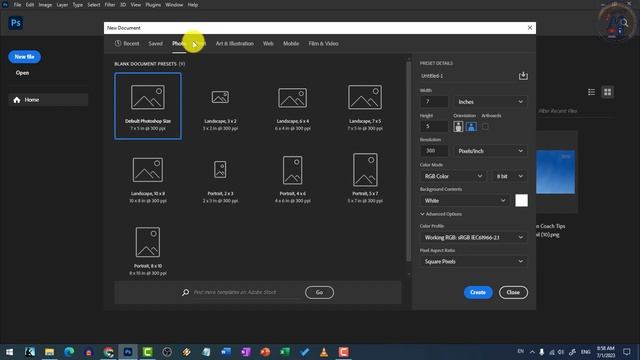The width and height of the screenshot is (640, 360).
Task: Switch recent files to list view icon
Action: (x=591, y=92)
